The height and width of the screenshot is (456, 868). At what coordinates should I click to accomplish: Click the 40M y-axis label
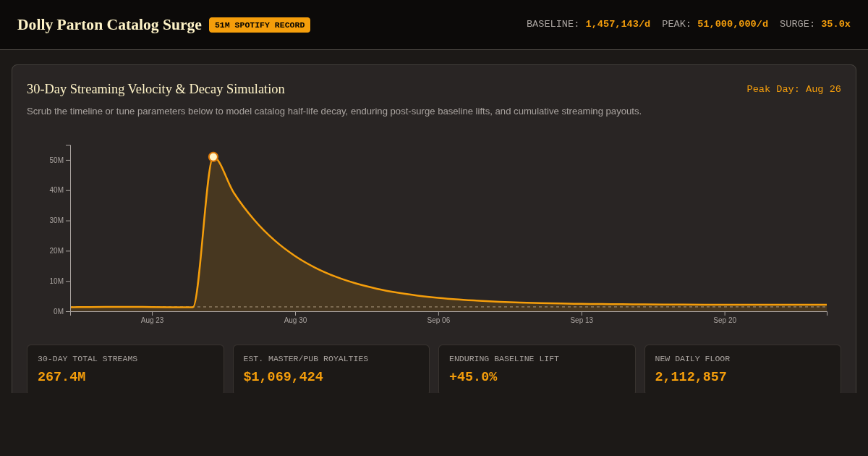(56, 190)
